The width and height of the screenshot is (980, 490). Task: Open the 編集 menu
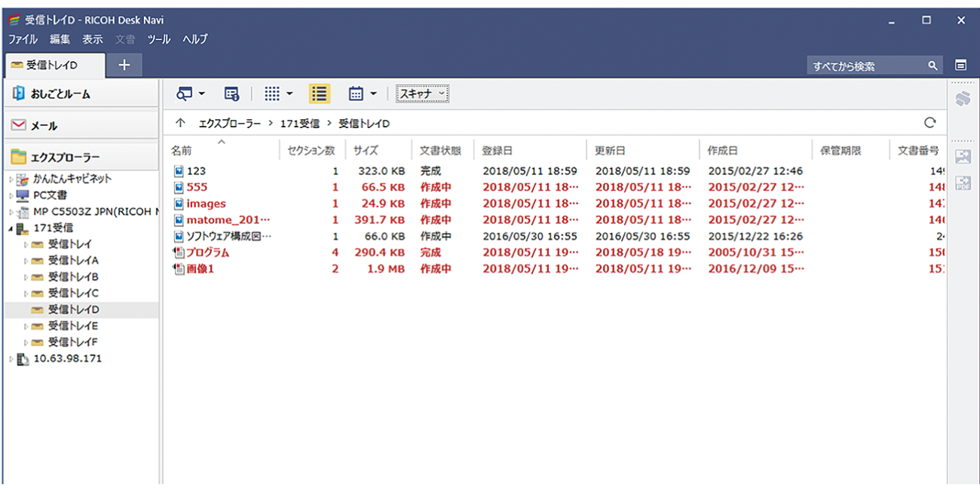click(60, 39)
